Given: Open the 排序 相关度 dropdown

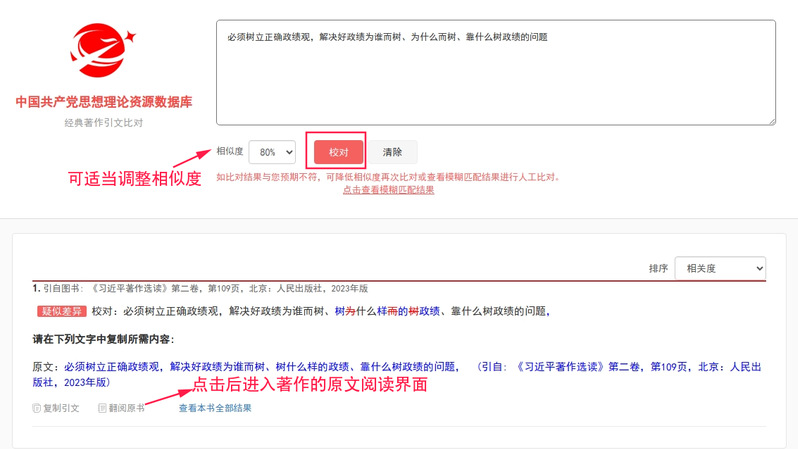Looking at the screenshot, I should coord(720,268).
